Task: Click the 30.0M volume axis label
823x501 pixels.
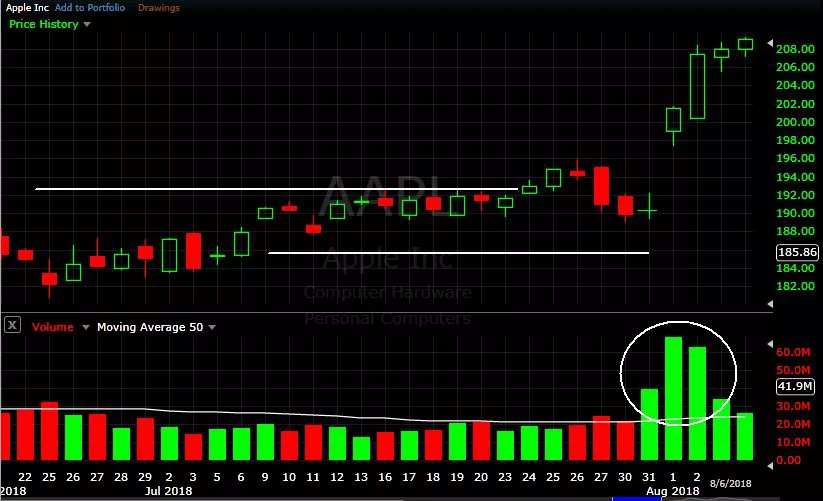Action: (x=793, y=406)
